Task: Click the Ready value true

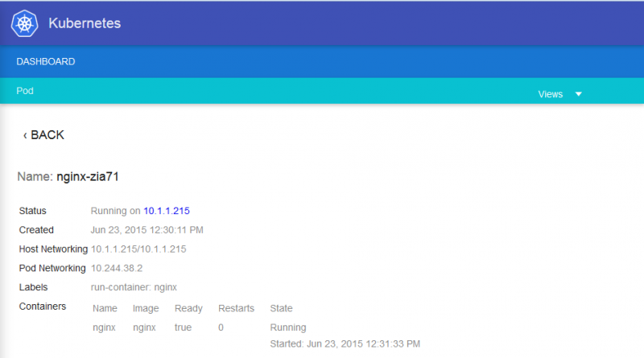Action: pos(183,327)
